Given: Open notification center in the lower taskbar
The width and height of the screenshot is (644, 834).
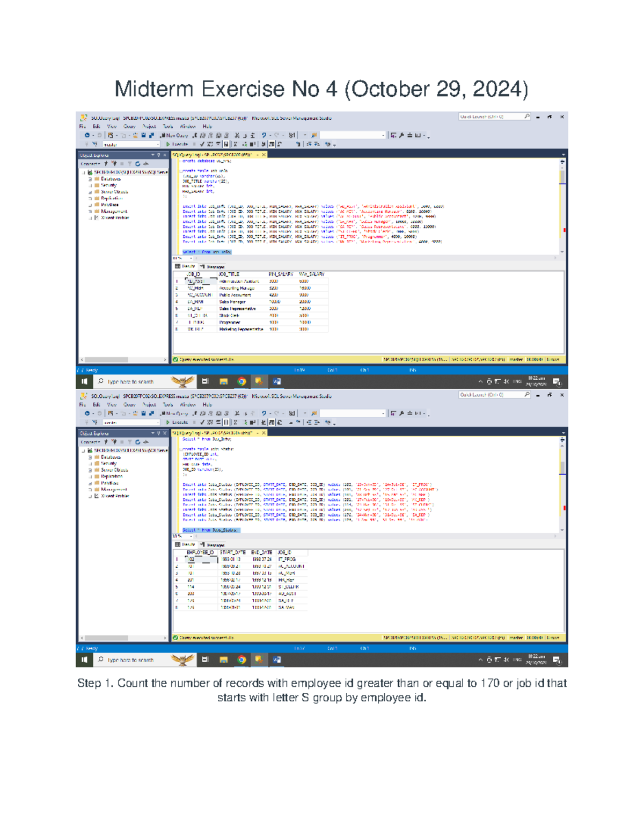Looking at the screenshot, I should [x=557, y=660].
